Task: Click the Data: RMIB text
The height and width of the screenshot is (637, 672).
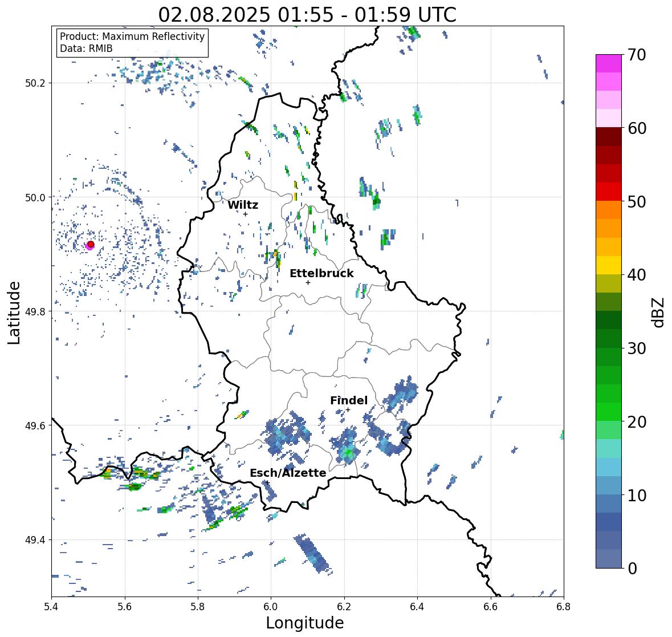Action: [86, 48]
